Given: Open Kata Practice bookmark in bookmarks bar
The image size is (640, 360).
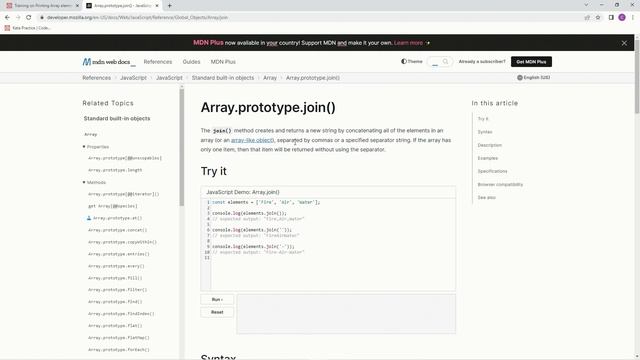Looking at the screenshot, I should pyautogui.click(x=27, y=28).
